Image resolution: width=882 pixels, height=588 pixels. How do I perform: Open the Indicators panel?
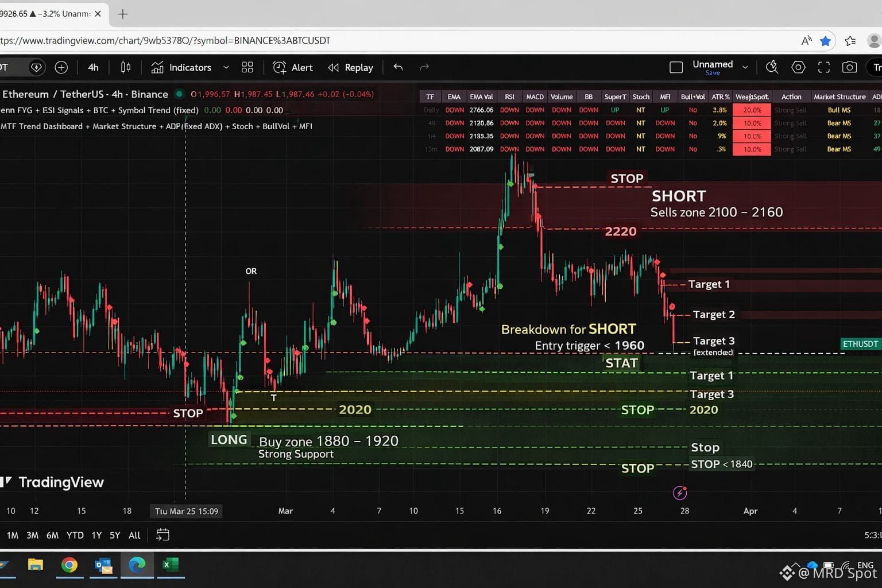[181, 67]
